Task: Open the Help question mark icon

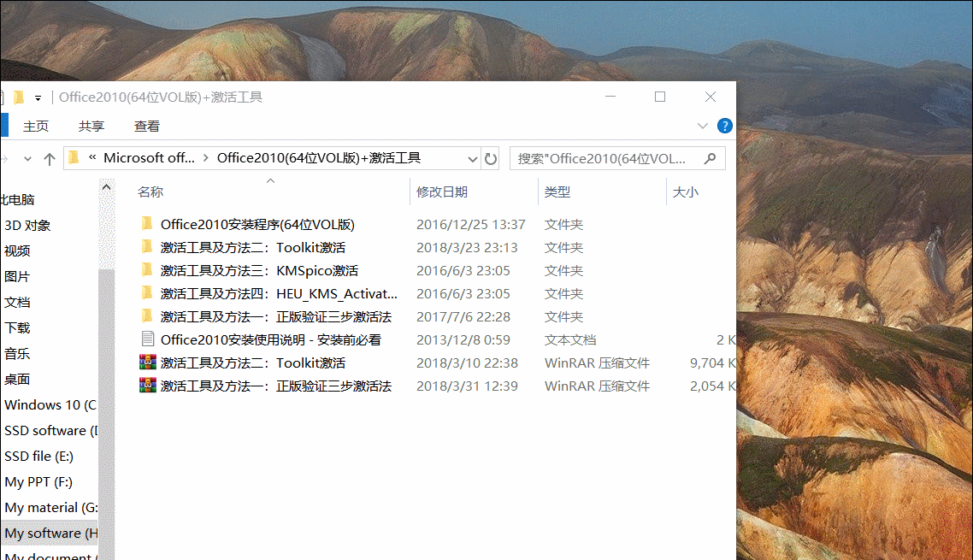Action: (724, 126)
